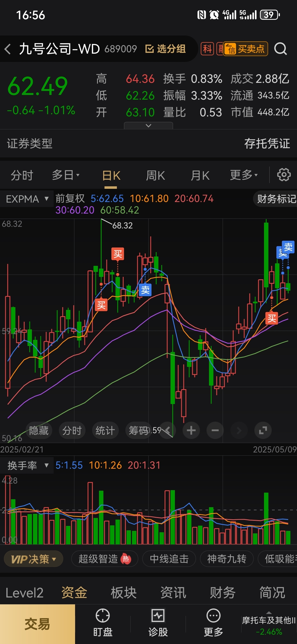
Task: Switch to the 周K tab
Action: [155, 175]
